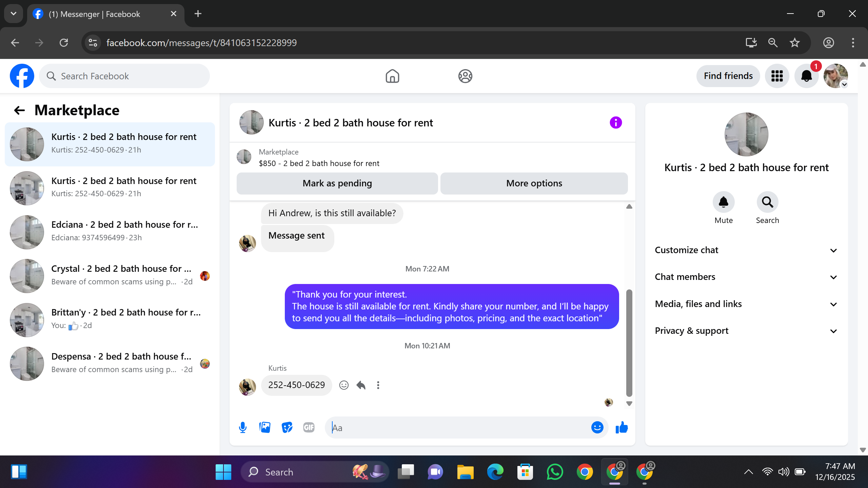Open the emoji picker in message box
This screenshot has height=488, width=868.
coord(597,427)
